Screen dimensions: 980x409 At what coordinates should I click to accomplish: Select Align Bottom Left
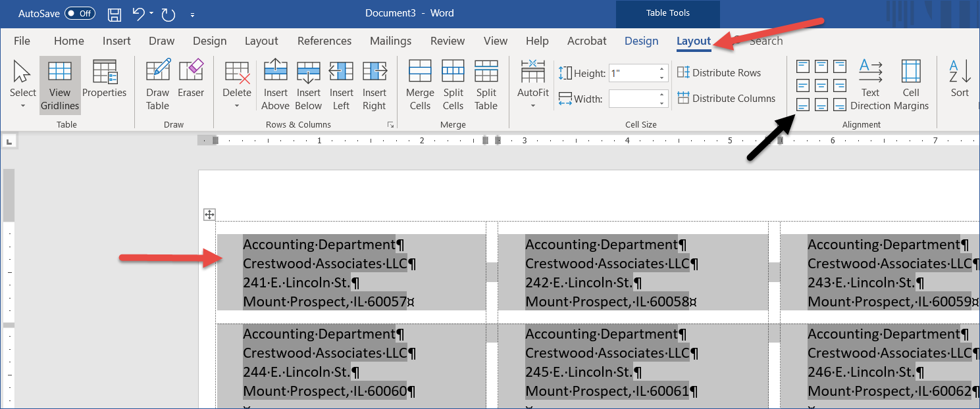pyautogui.click(x=803, y=105)
